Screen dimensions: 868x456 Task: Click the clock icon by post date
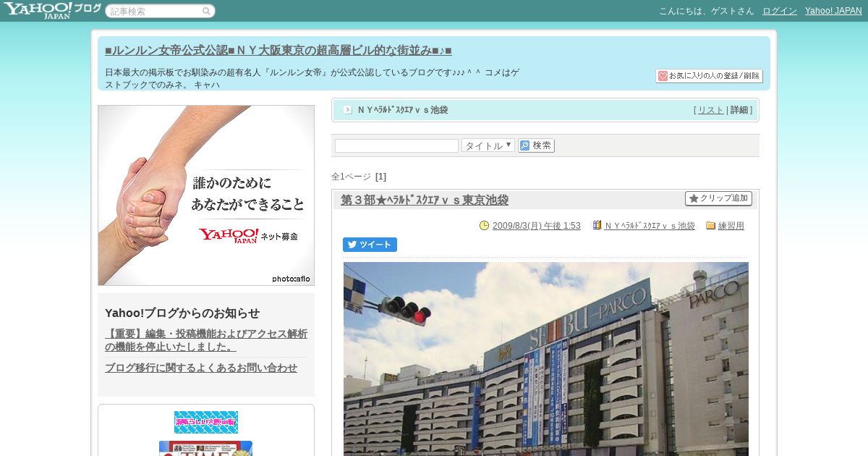tap(485, 225)
